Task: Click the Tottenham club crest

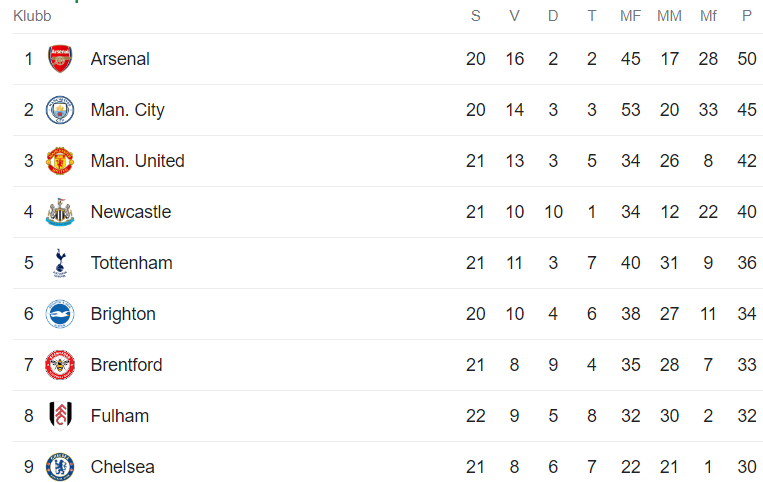Action: [60, 263]
